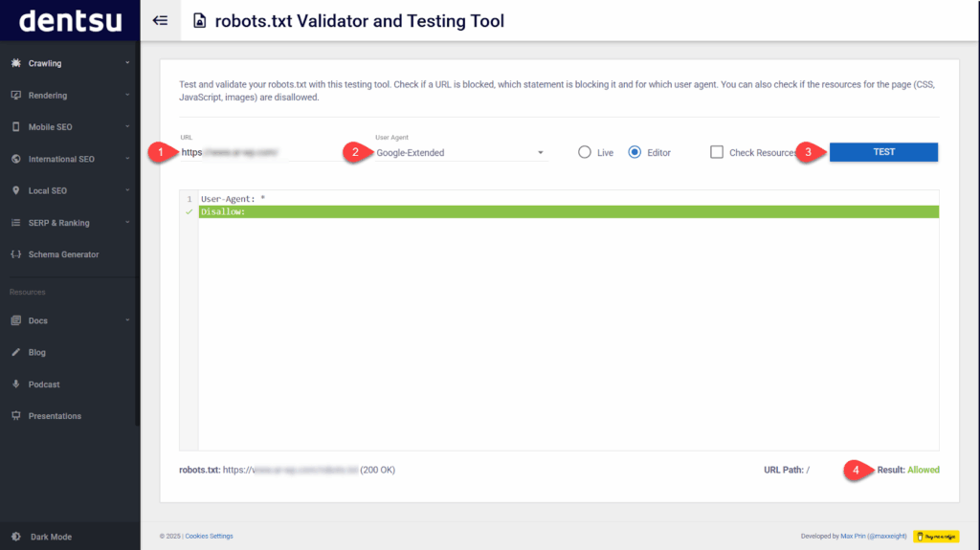This screenshot has width=980, height=550.
Task: Click the dentsu logo
Action: (70, 21)
